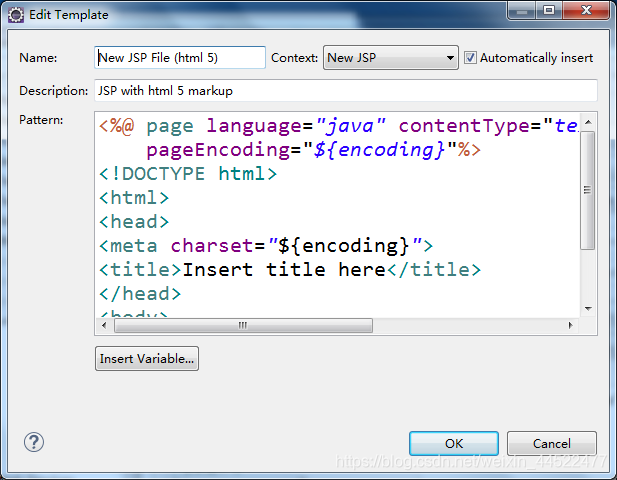This screenshot has width=617, height=480.
Task: Open the Context dropdown showing New JSP
Action: pos(391,58)
